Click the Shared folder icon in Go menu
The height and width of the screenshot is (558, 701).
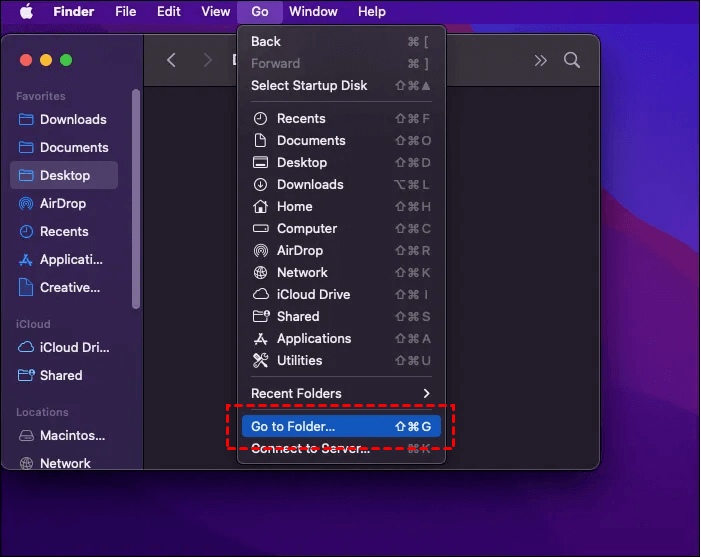(x=261, y=316)
